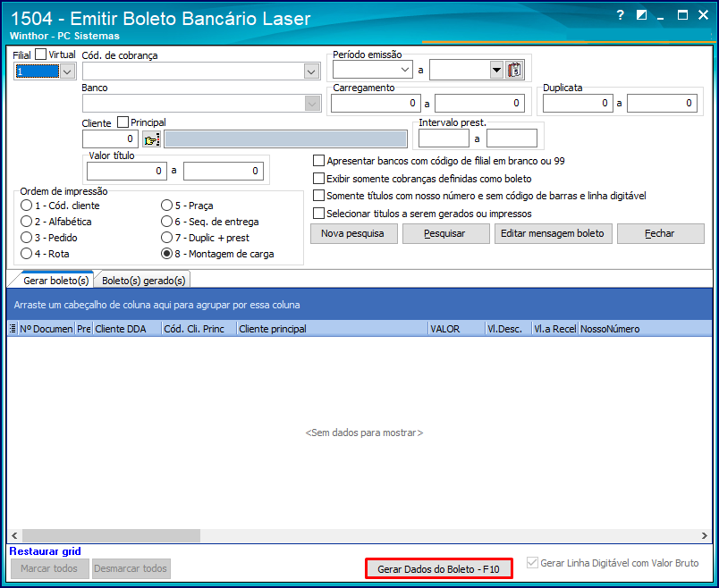Switch to Gerar boleto(s) tab
Viewport: 719px width, 588px height.
click(x=55, y=281)
